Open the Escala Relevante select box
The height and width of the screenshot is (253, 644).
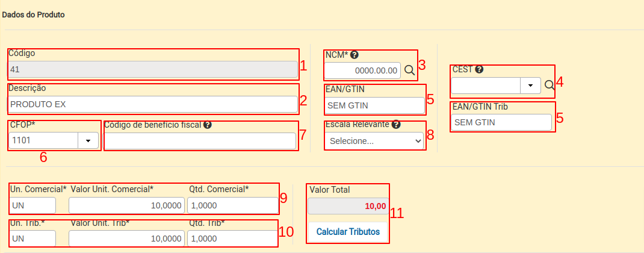coord(376,141)
